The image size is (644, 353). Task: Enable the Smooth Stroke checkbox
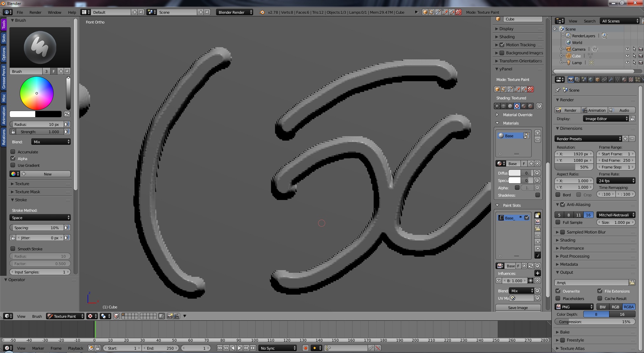click(13, 249)
